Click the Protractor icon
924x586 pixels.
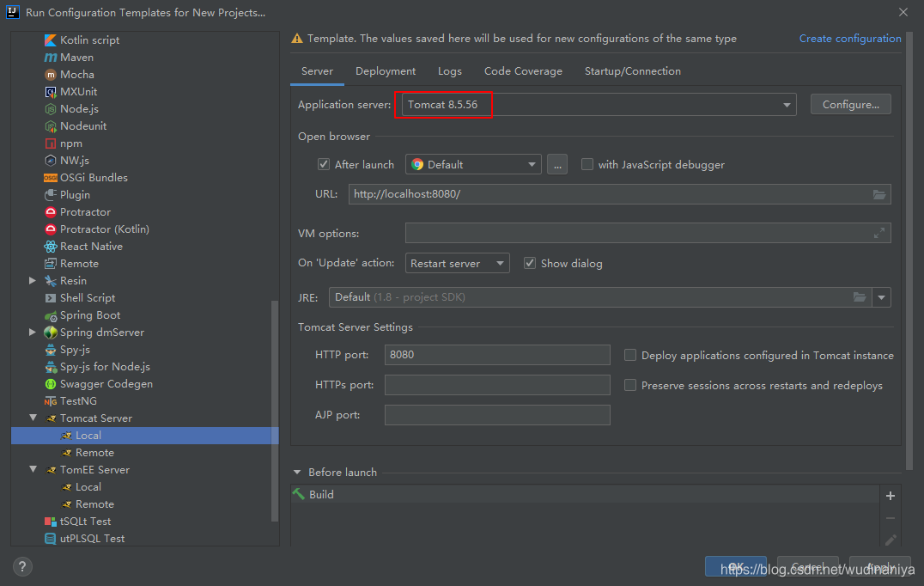point(51,211)
